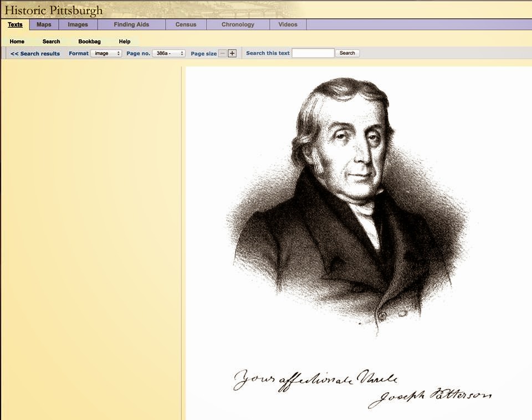
Task: Click the 'Page size' label
Action: 203,54
